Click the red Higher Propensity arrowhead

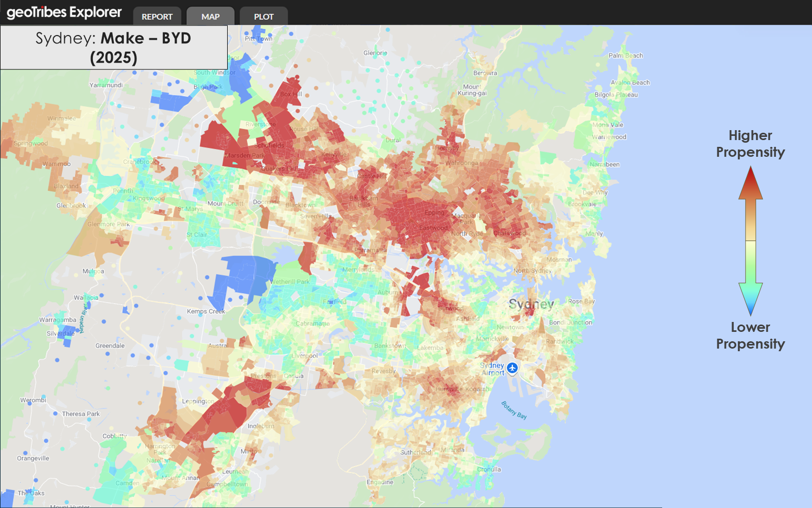tap(750, 183)
